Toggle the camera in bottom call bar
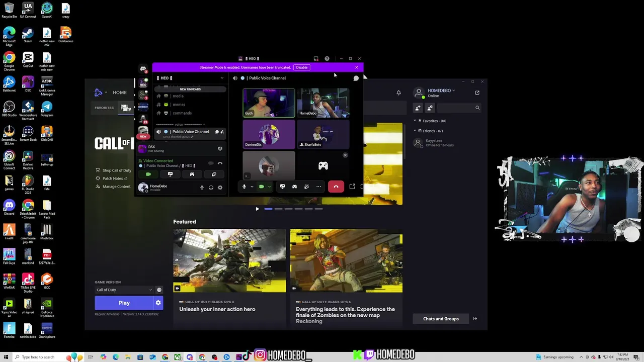 click(261, 187)
